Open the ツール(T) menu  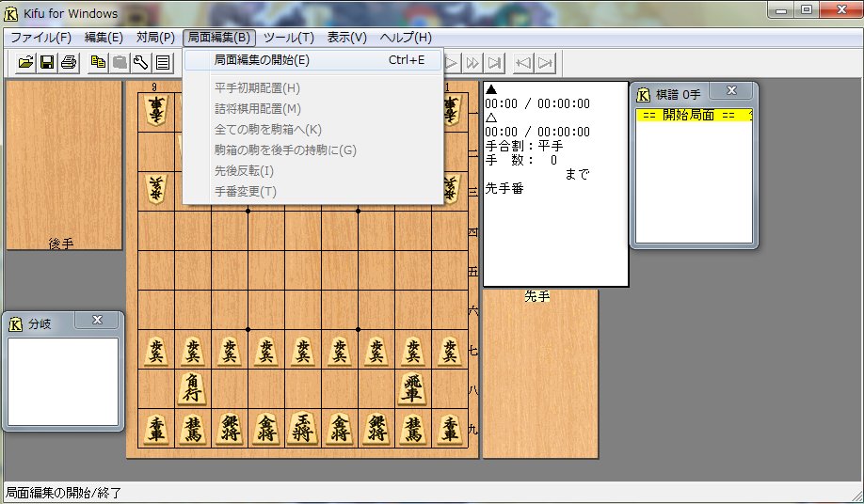288,38
